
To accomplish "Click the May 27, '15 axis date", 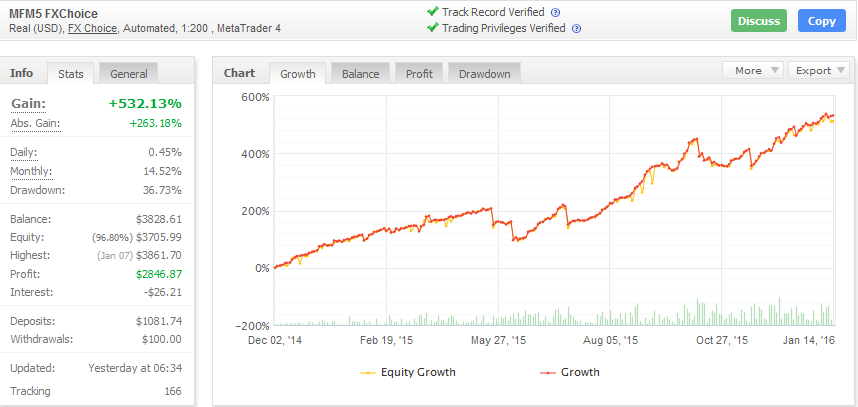I will tap(498, 340).
